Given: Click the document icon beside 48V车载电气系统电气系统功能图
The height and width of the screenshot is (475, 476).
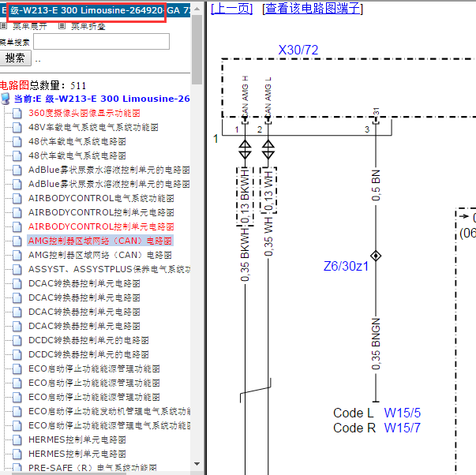Looking at the screenshot, I should pyautogui.click(x=17, y=128).
